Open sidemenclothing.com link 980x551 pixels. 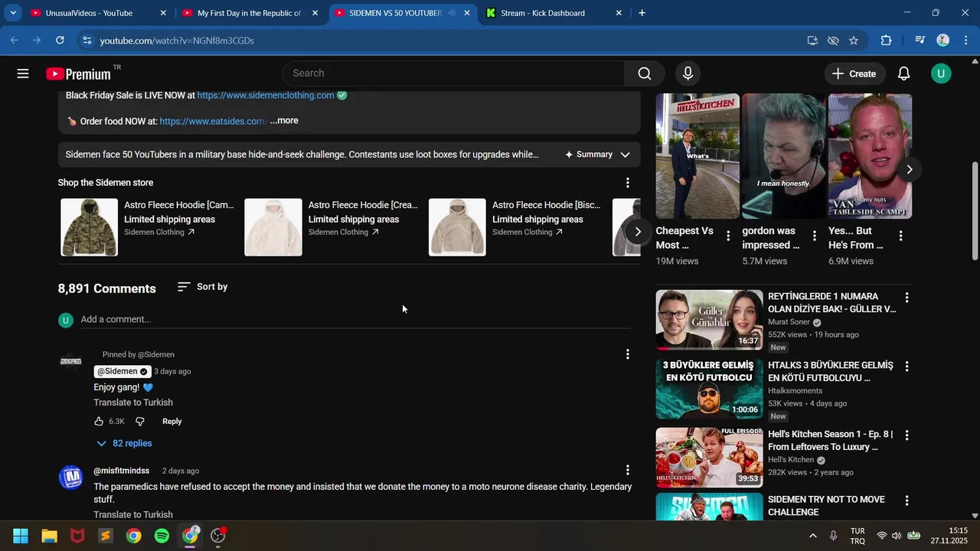pos(265,96)
